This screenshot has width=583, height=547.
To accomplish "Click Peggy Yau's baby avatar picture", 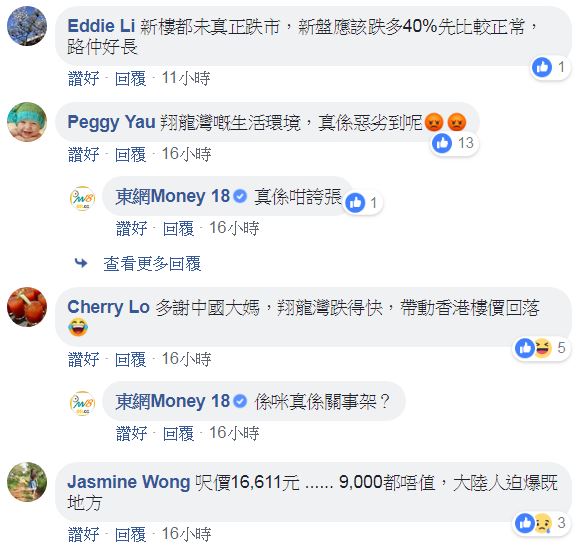I will [27, 122].
